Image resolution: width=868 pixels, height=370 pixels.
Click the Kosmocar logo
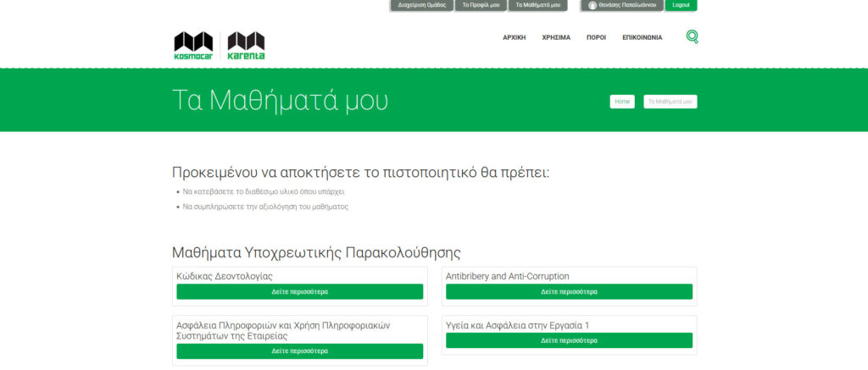(193, 46)
